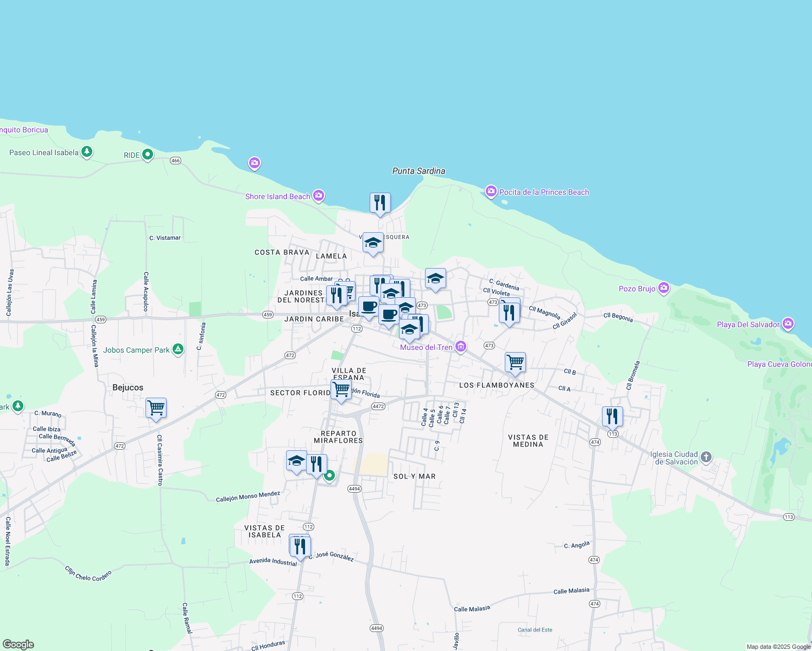This screenshot has width=812, height=651.
Task: Open the Jobos Camper Park tree marker
Action: point(178,349)
